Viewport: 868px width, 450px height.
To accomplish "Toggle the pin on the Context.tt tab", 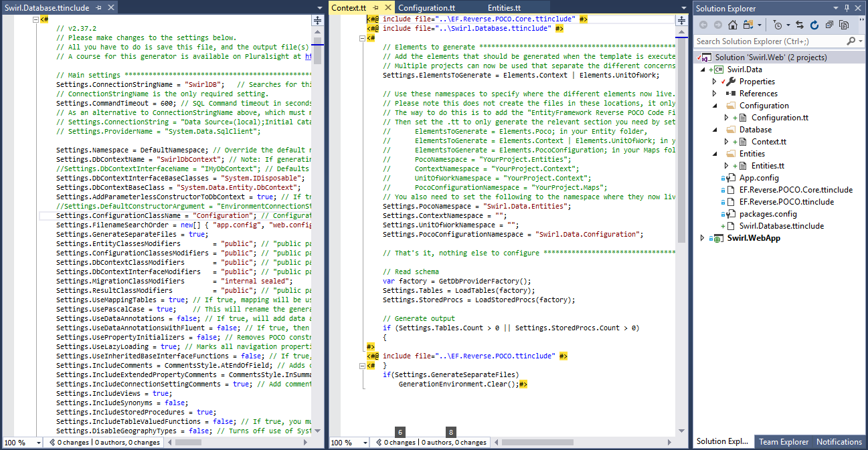I will [375, 6].
